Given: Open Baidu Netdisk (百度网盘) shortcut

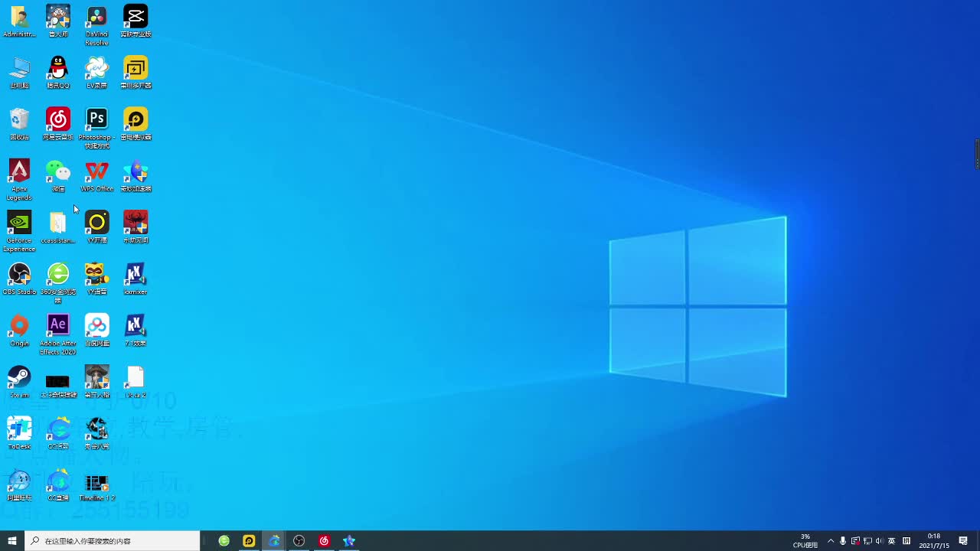Looking at the screenshot, I should [96, 330].
